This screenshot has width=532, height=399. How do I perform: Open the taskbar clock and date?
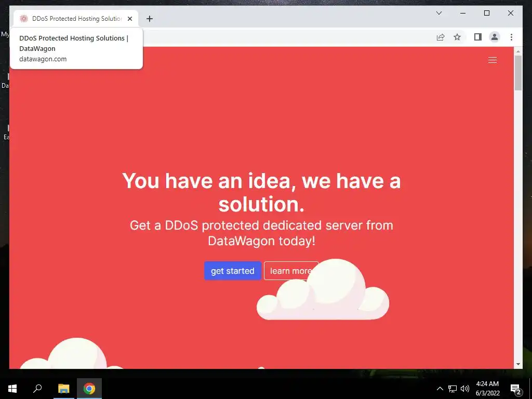click(487, 389)
